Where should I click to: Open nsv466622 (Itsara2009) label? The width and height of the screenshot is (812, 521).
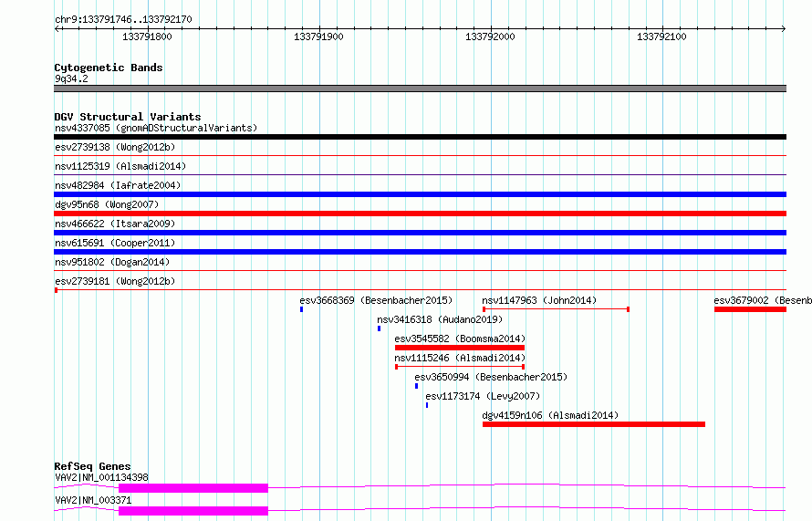(x=115, y=224)
